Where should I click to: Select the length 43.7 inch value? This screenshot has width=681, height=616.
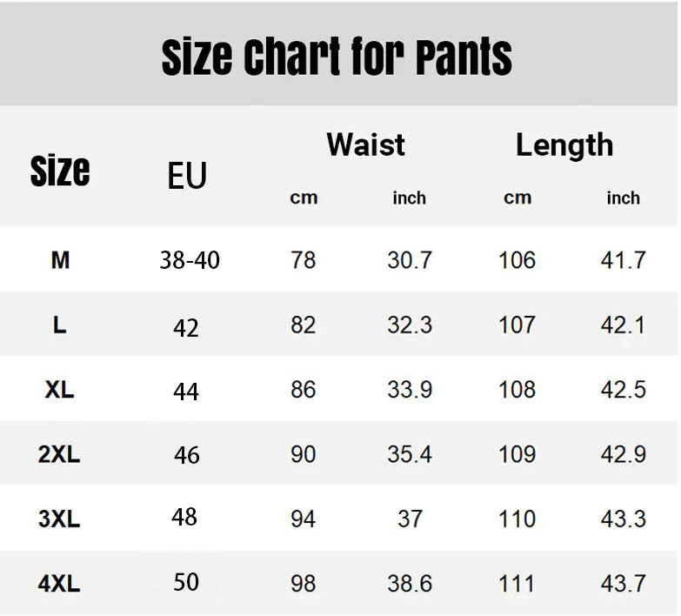coord(623,583)
